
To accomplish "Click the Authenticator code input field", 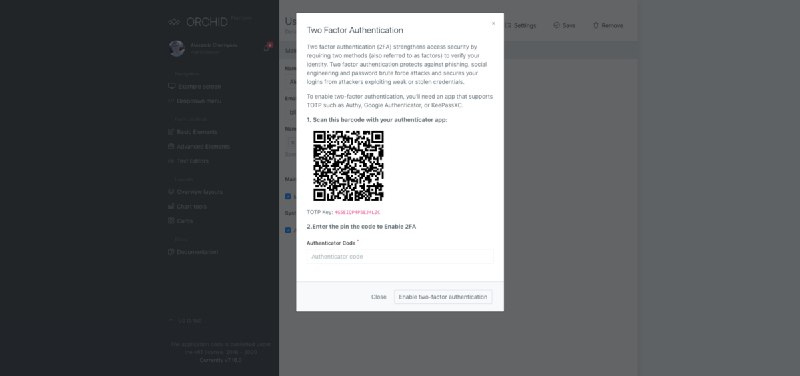I will 400,257.
